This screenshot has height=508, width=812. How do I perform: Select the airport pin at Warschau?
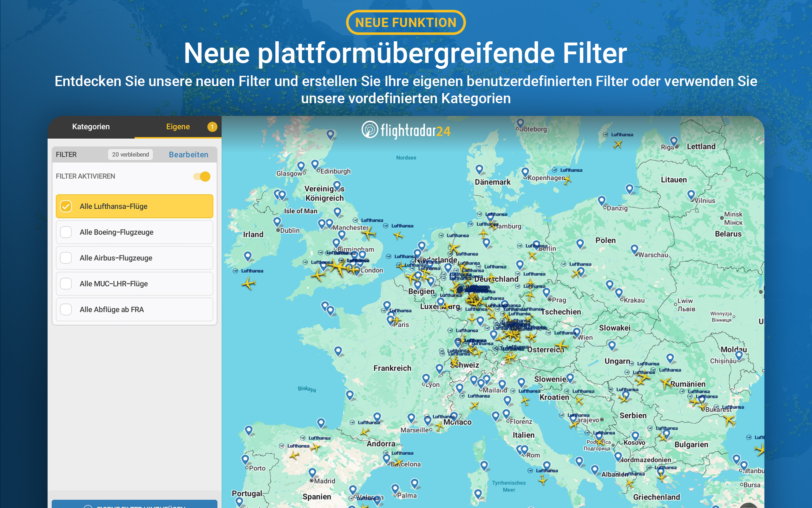pyautogui.click(x=634, y=249)
